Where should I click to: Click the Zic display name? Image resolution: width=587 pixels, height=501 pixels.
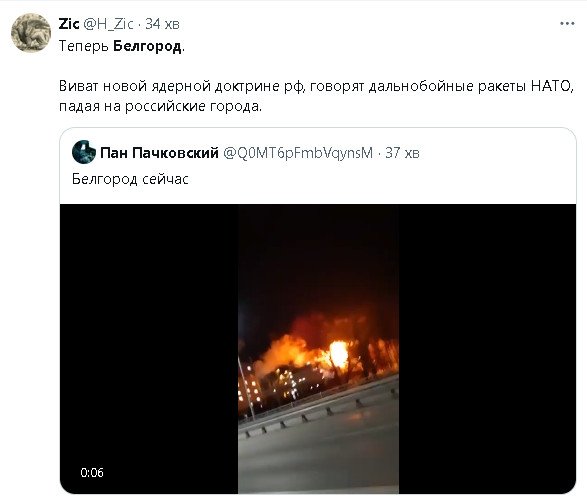pos(69,24)
